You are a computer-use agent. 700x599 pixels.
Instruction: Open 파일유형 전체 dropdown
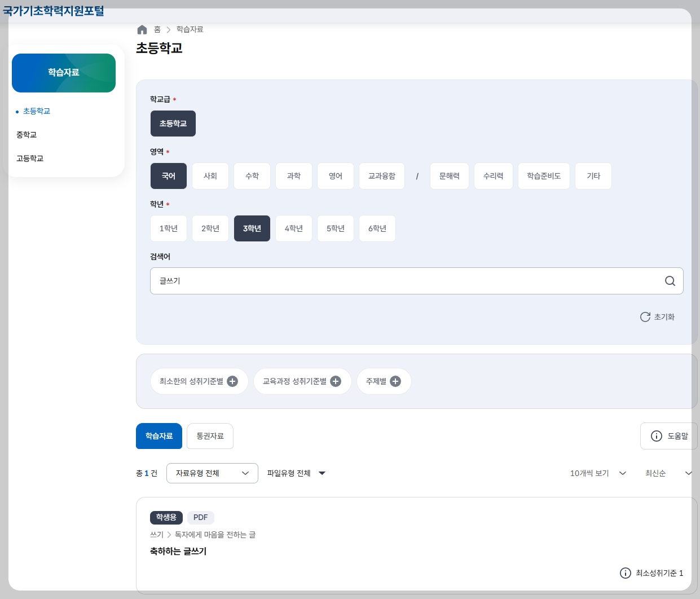[296, 473]
